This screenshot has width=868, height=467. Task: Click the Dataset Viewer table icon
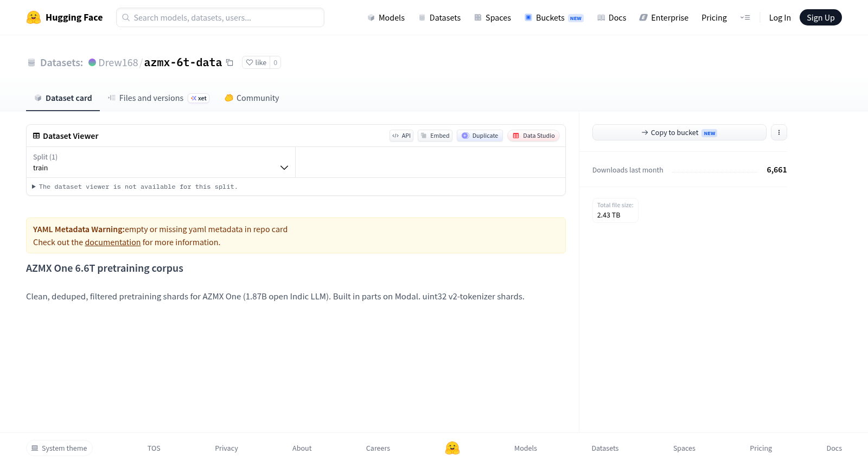[36, 136]
